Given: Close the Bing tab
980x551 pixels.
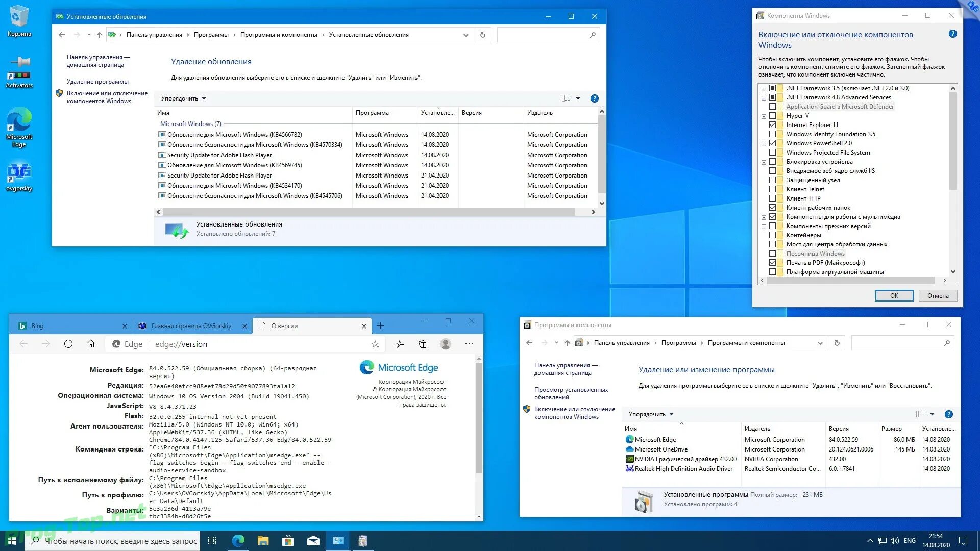Looking at the screenshot, I should click(125, 326).
